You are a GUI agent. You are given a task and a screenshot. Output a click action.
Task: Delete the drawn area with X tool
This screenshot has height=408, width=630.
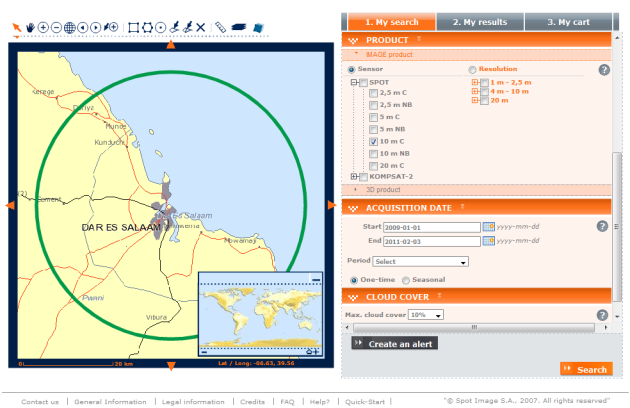point(200,28)
